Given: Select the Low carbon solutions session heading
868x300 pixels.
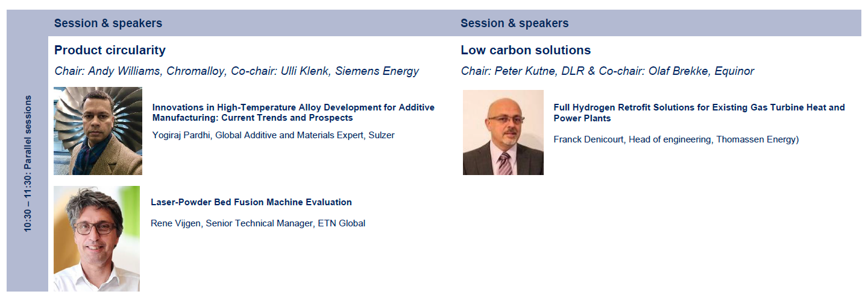Looking at the screenshot, I should [x=526, y=50].
